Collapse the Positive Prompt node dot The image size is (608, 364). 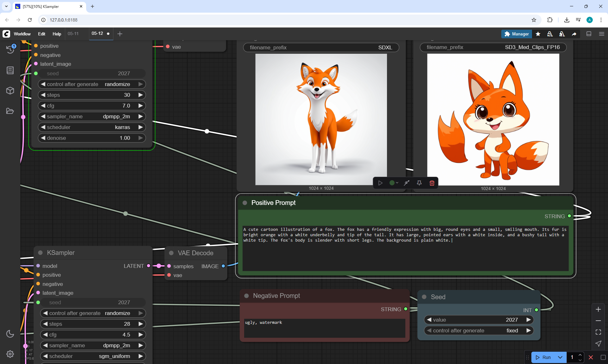245,203
